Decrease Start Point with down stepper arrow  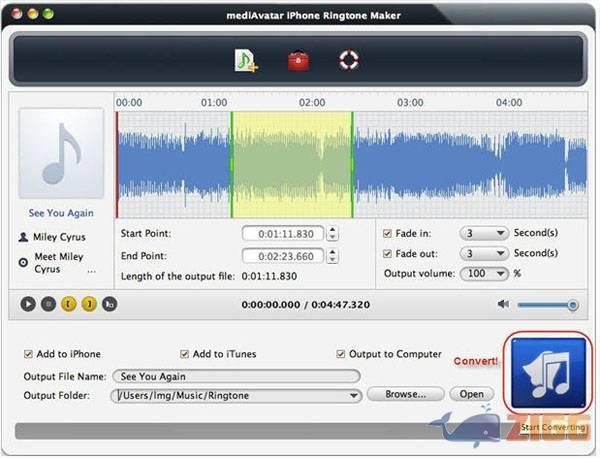tap(333, 237)
